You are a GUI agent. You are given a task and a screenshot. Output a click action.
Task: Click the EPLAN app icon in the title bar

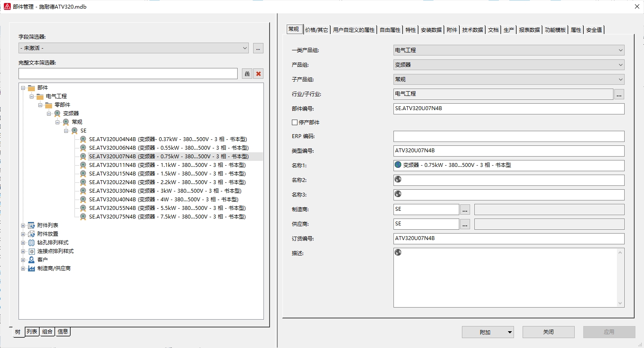click(7, 6)
